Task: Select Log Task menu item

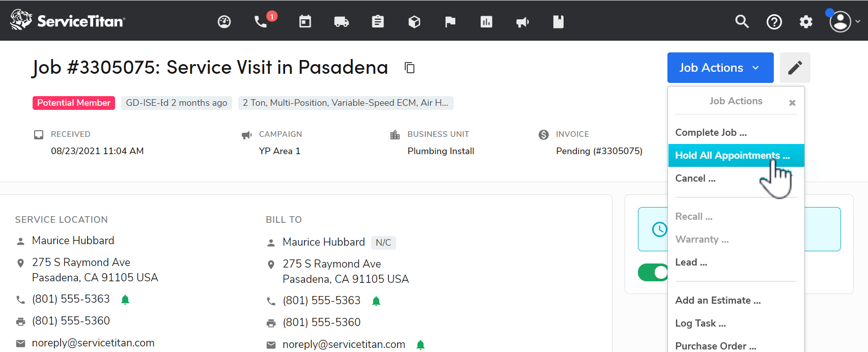Action: [x=736, y=323]
